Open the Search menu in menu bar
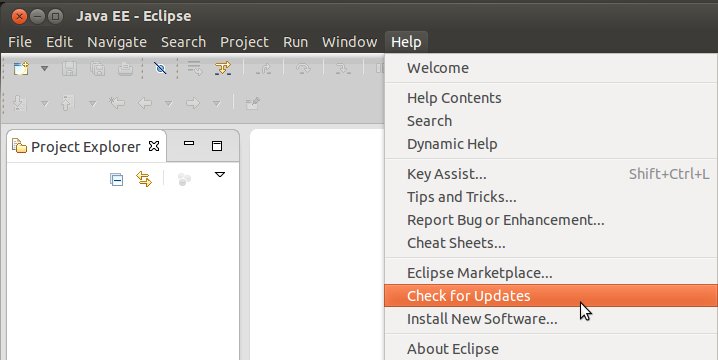 183,42
